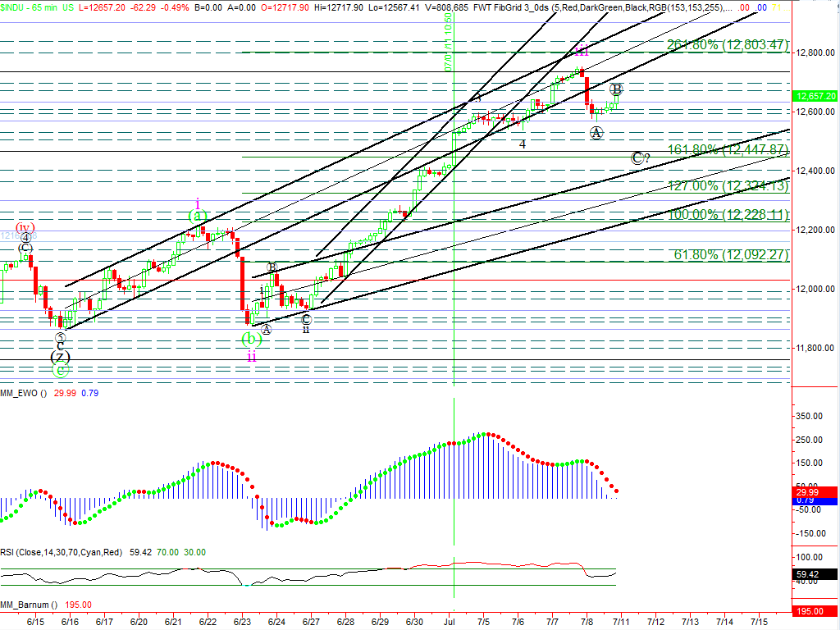The image size is (840, 630).
Task: Click the red 195.00 Barnum value tag
Action: (815, 612)
